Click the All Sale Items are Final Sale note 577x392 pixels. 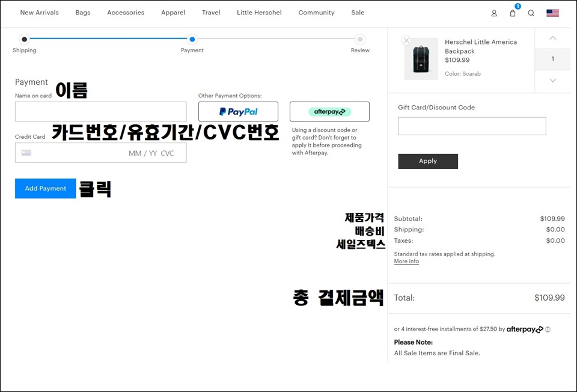pos(437,353)
